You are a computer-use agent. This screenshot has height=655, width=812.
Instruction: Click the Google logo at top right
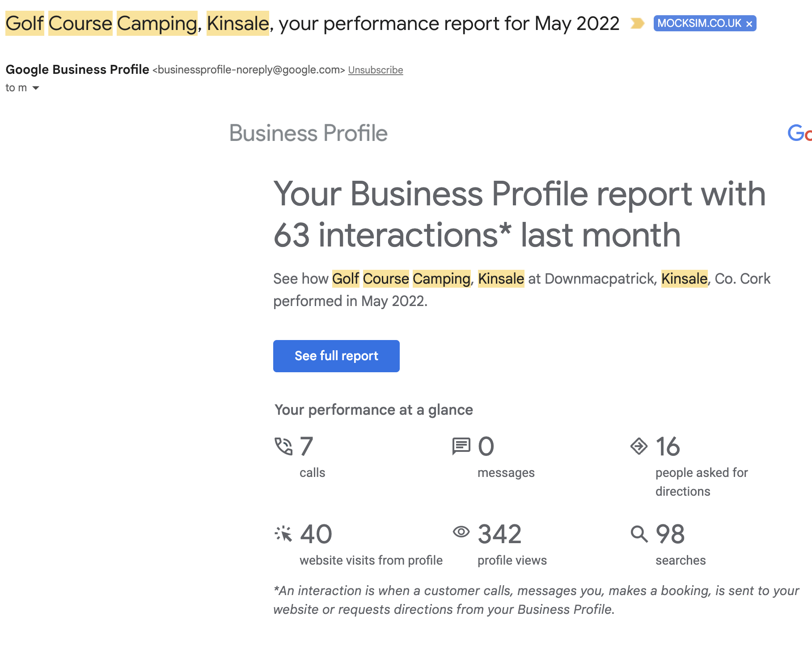pos(799,133)
